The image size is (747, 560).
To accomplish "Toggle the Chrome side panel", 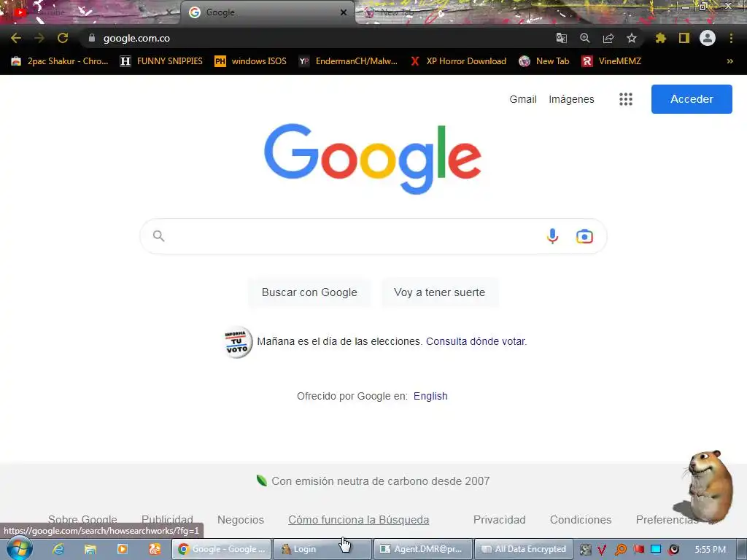I will pyautogui.click(x=684, y=38).
